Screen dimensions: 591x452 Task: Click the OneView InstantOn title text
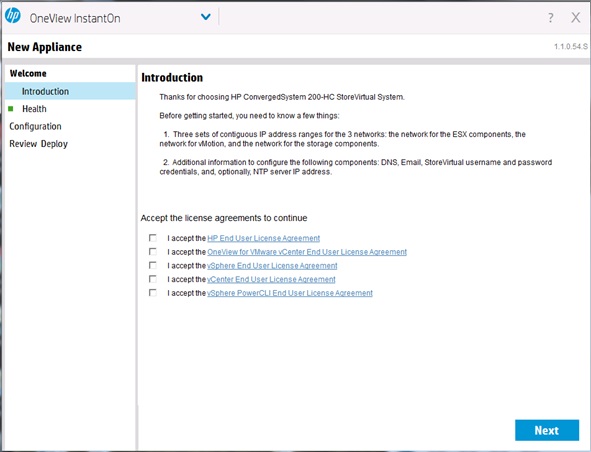click(75, 18)
